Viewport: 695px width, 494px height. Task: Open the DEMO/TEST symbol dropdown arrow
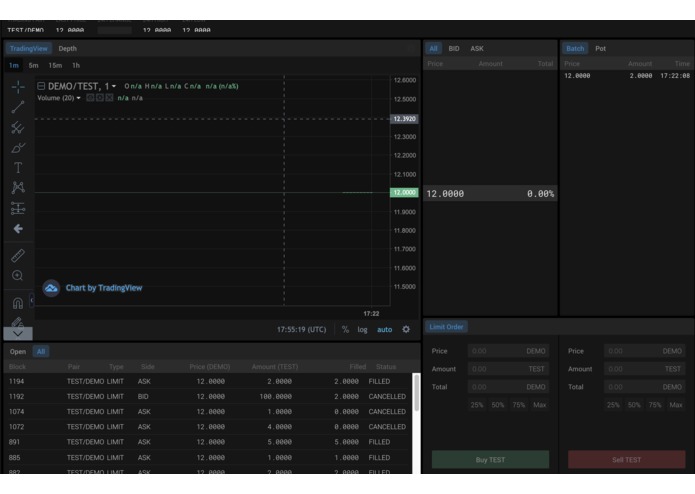tap(114, 86)
